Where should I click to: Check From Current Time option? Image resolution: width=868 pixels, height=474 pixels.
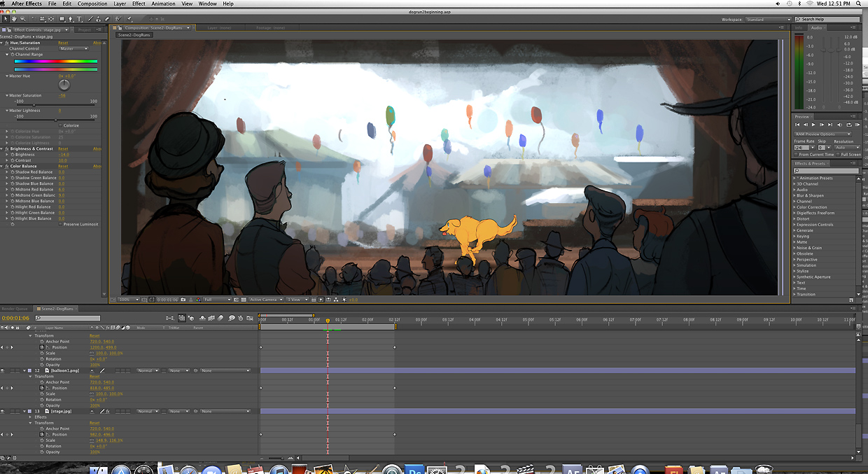(x=796, y=155)
